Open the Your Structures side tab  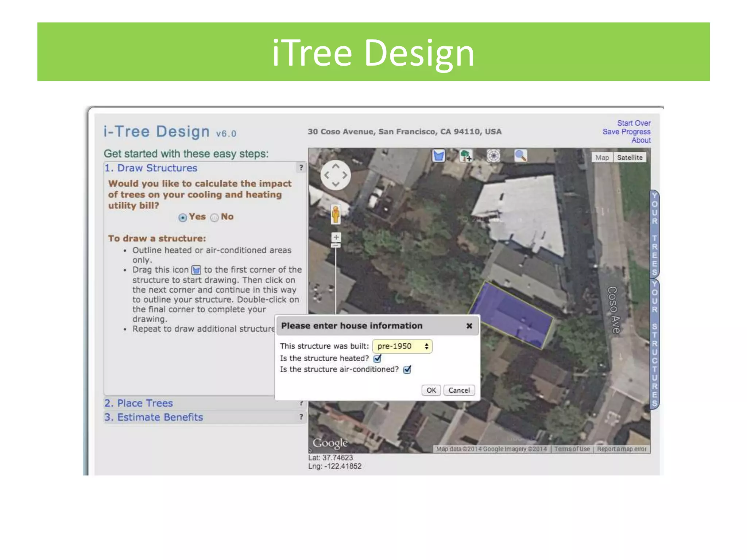[x=655, y=345]
